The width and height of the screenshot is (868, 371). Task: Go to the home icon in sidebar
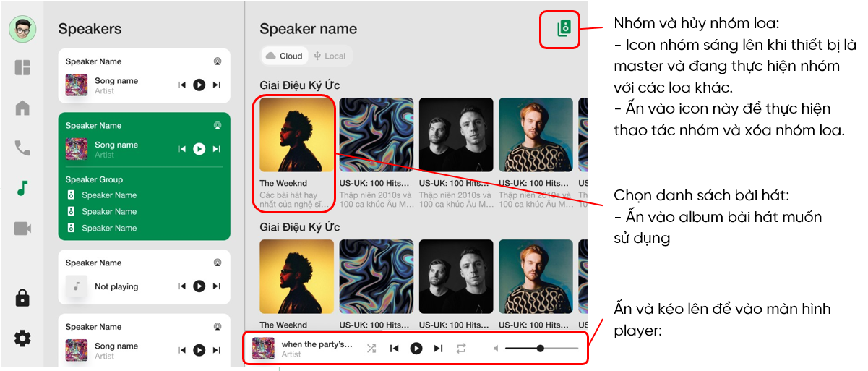point(22,108)
